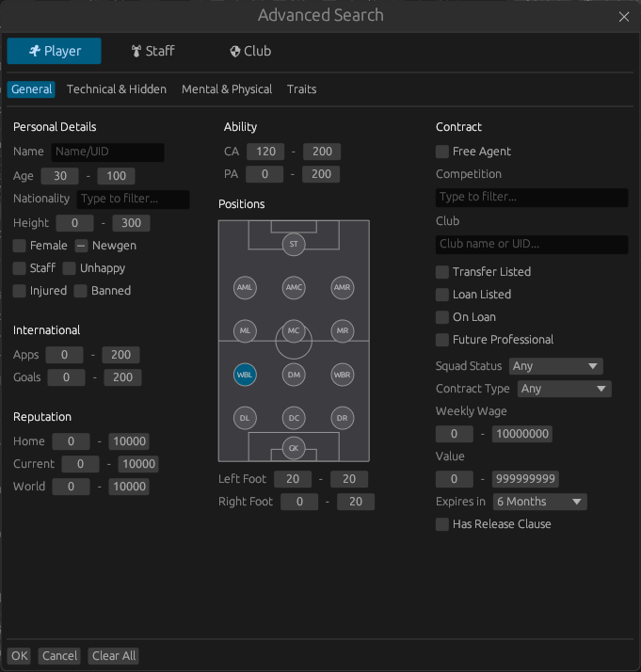Image resolution: width=641 pixels, height=672 pixels.
Task: Tick the Has Release Clause checkbox
Action: [442, 524]
